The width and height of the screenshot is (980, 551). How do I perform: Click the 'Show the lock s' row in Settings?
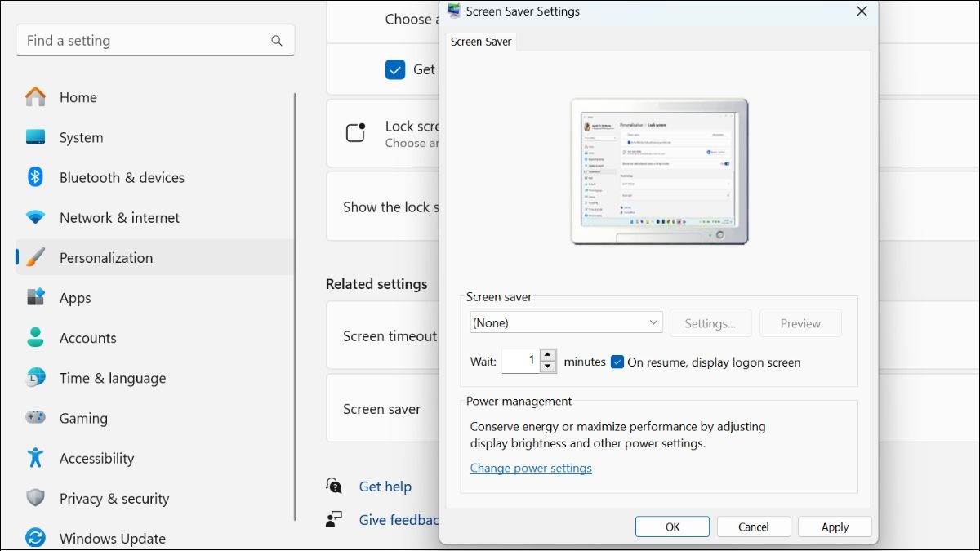click(x=383, y=207)
